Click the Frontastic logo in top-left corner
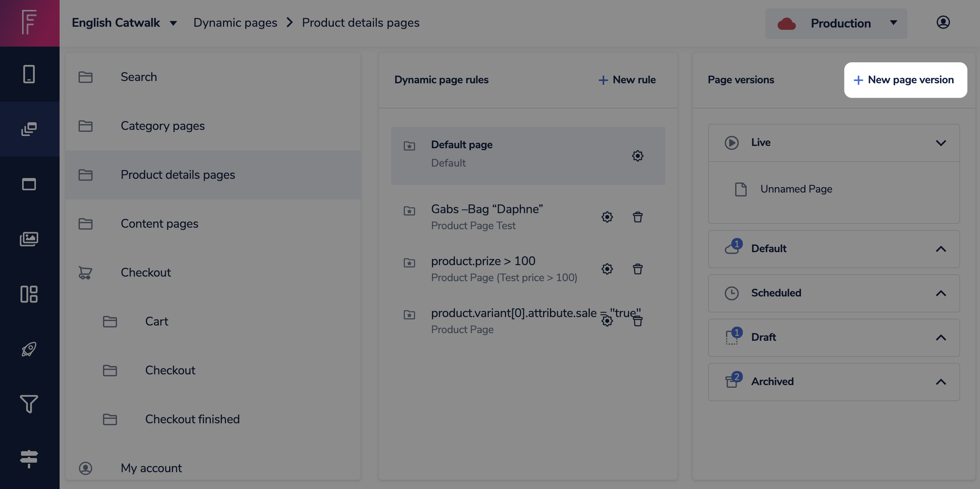980x489 pixels. point(29,23)
